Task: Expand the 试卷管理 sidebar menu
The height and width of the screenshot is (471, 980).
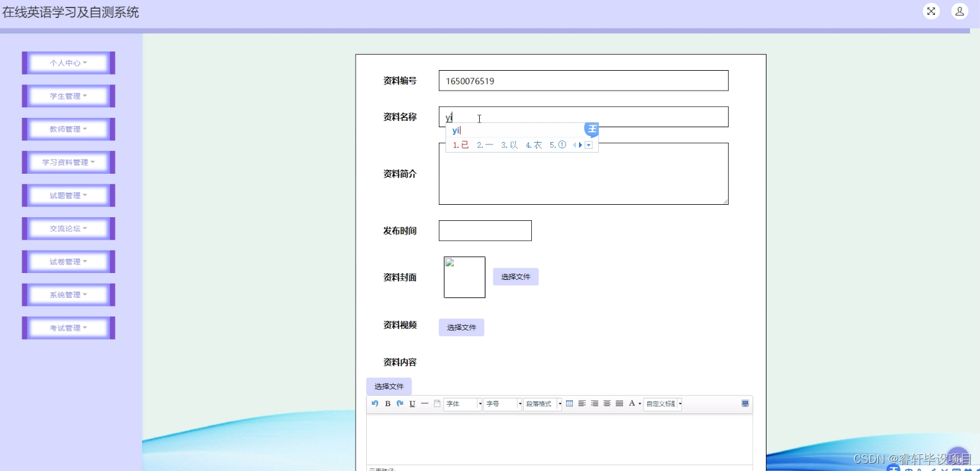Action: tap(68, 262)
